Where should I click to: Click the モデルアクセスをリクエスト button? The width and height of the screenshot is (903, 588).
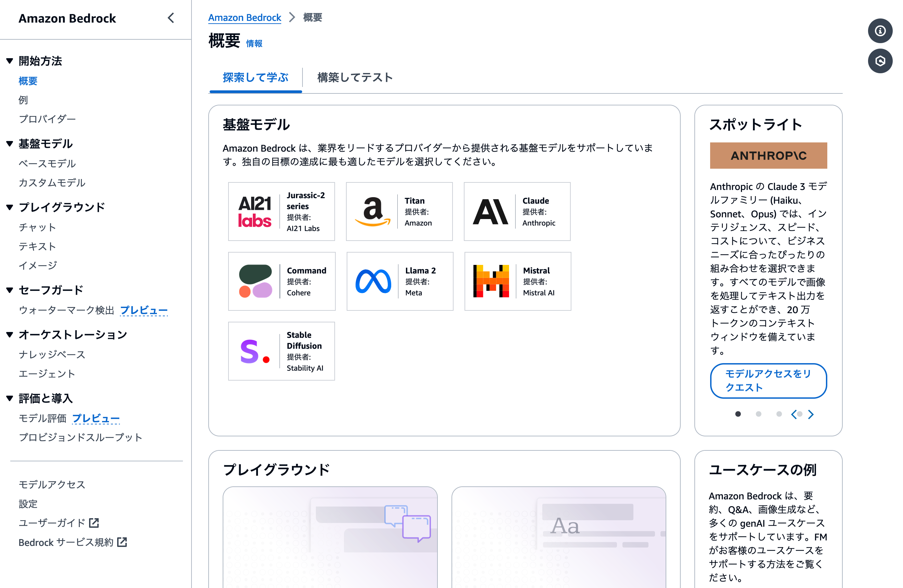click(768, 381)
